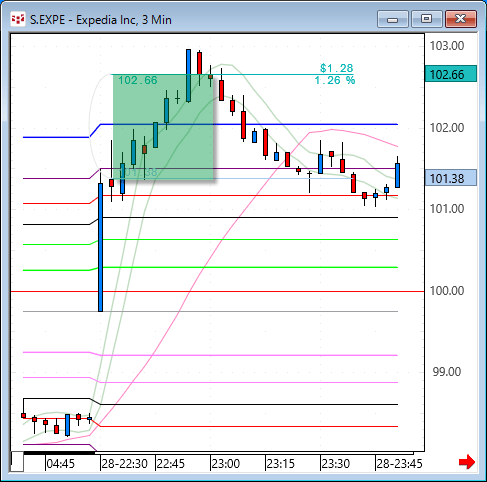Click the CQG chart icon in title bar
This screenshot has height=482, width=487.
[x=17, y=19]
